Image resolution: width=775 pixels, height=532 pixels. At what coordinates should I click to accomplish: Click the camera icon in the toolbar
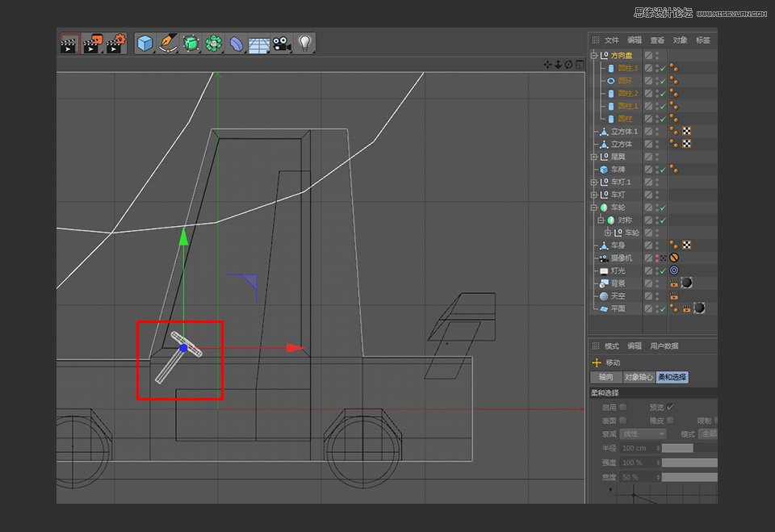click(x=283, y=44)
